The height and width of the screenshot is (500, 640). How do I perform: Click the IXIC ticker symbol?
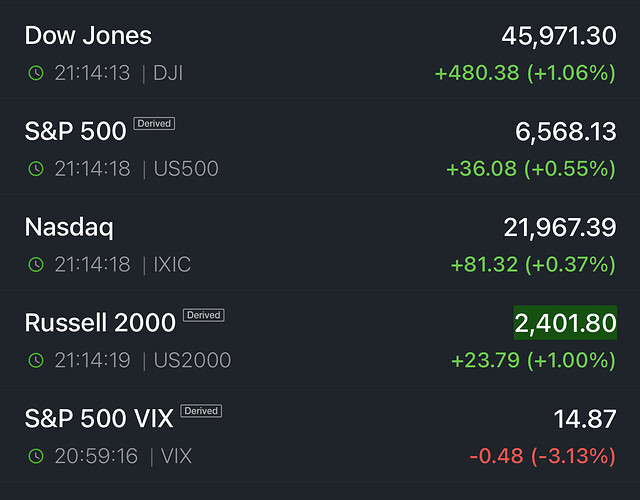coord(172,265)
